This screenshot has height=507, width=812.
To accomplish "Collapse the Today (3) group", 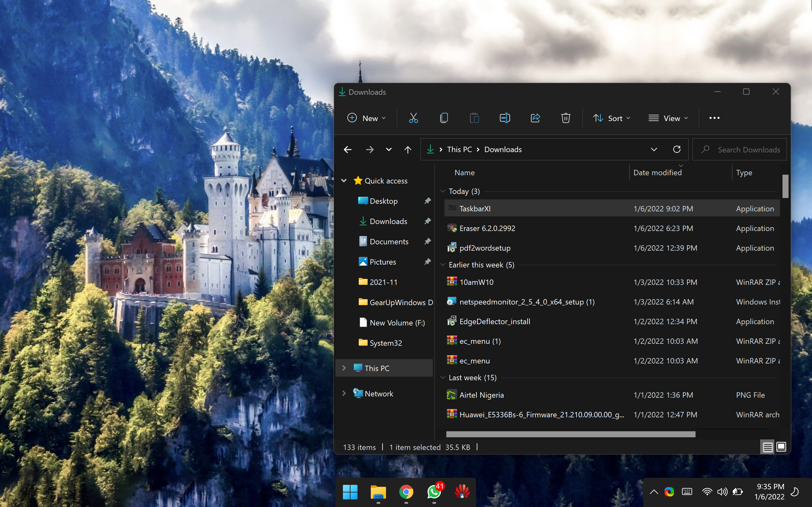I will (x=442, y=191).
